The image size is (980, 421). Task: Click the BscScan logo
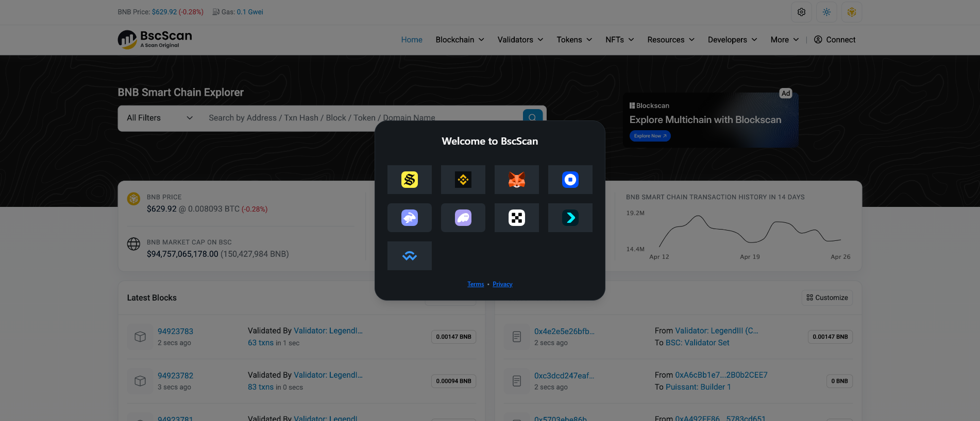coord(155,40)
